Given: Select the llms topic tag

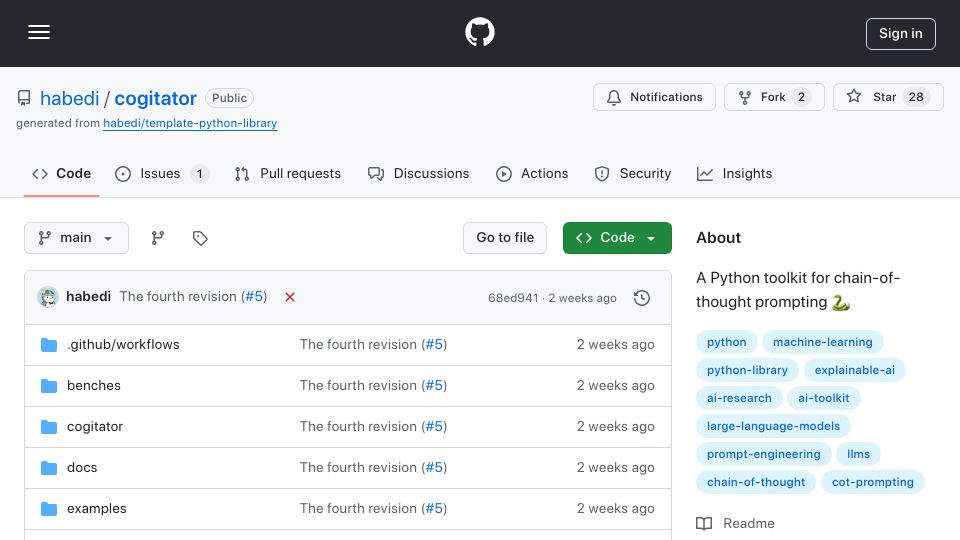Looking at the screenshot, I should tap(858, 455).
